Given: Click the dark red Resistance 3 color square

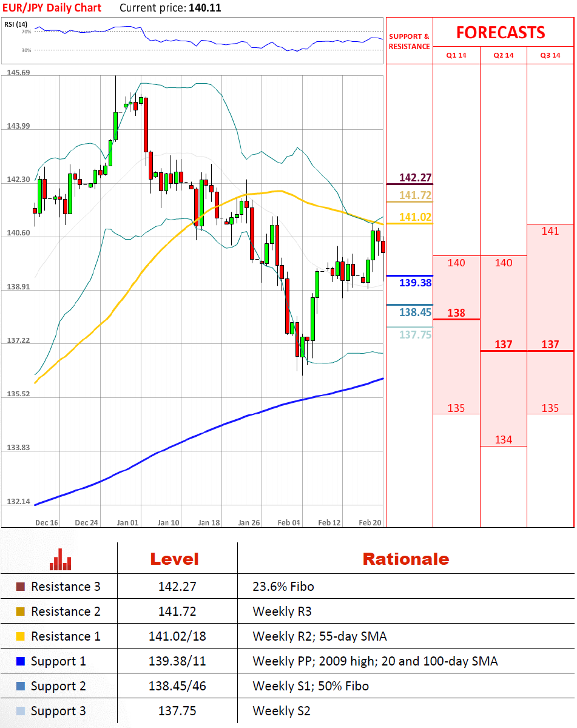Looking at the screenshot, I should tap(21, 587).
